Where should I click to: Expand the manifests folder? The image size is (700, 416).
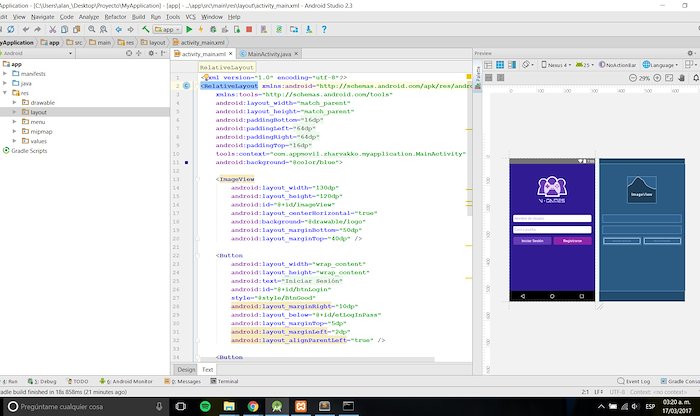pyautogui.click(x=5, y=73)
